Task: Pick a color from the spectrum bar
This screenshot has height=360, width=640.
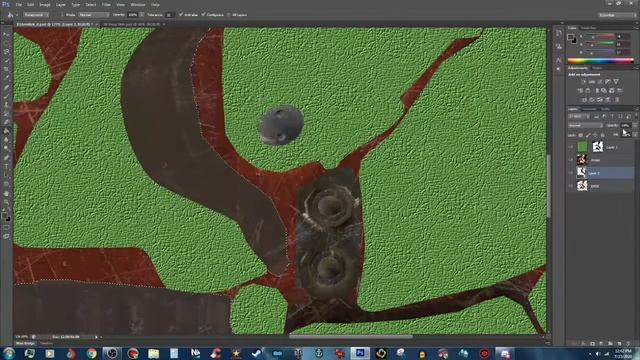Action: click(600, 61)
